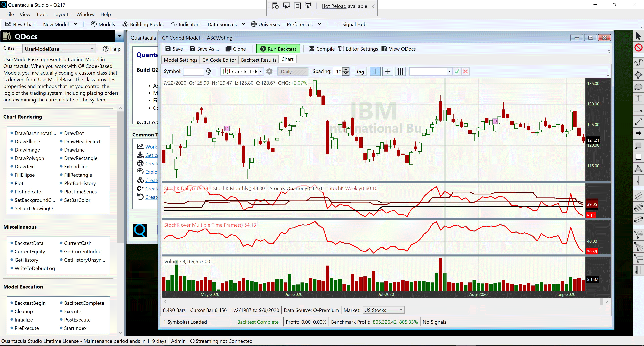Expand the Data Sources dropdown arrow

pos(243,24)
